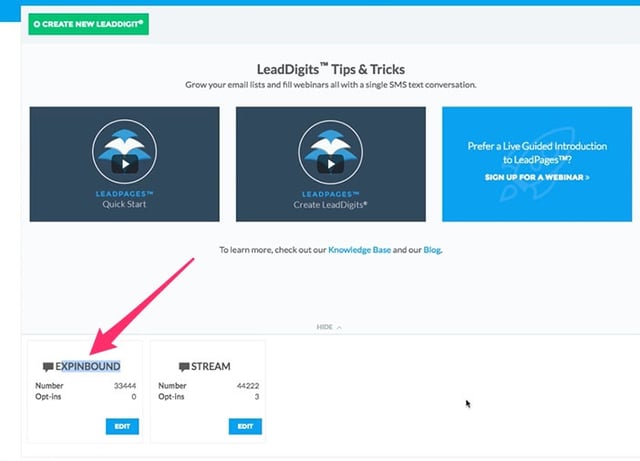Screen dimensions: 640x461
Task: Click number 33444 on EXPINBOUND card
Action: 125,385
